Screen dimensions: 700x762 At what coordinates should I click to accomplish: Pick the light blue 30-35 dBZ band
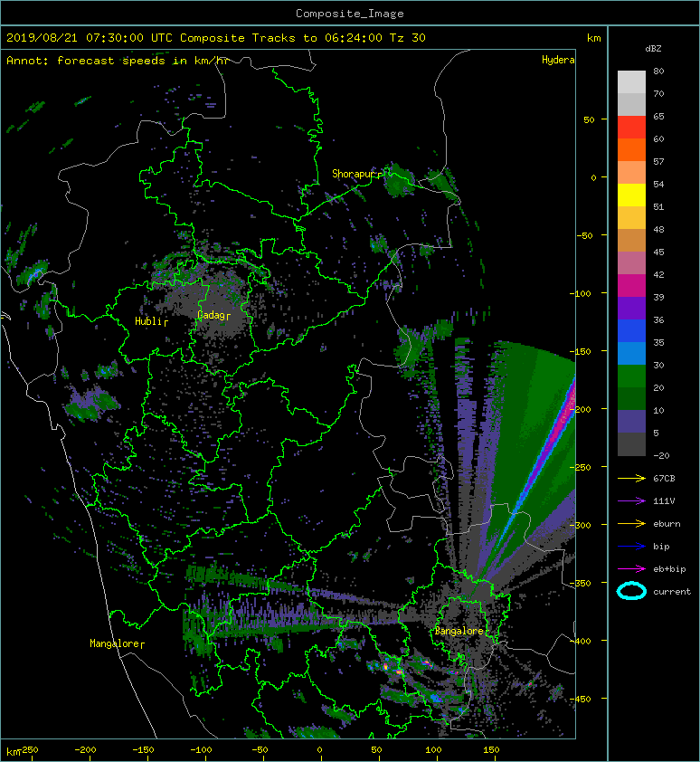point(631,354)
